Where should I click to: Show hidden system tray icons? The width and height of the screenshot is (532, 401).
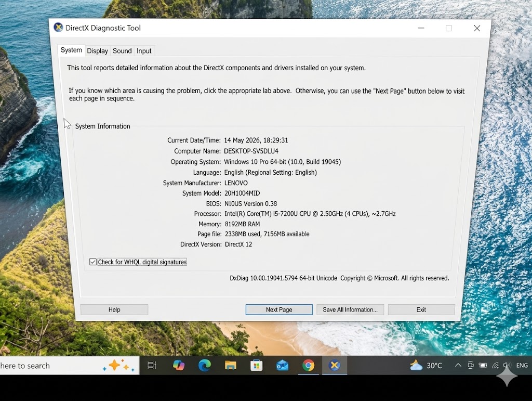458,365
